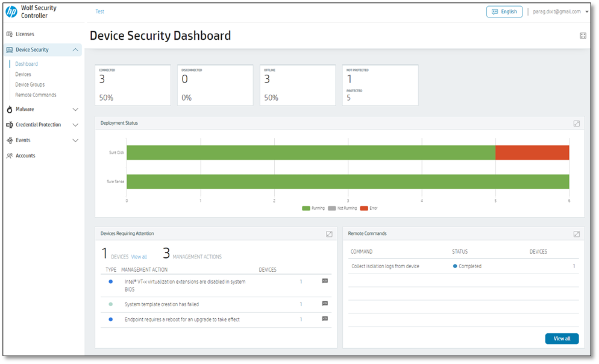Open the Licenses section icon

click(x=9, y=34)
